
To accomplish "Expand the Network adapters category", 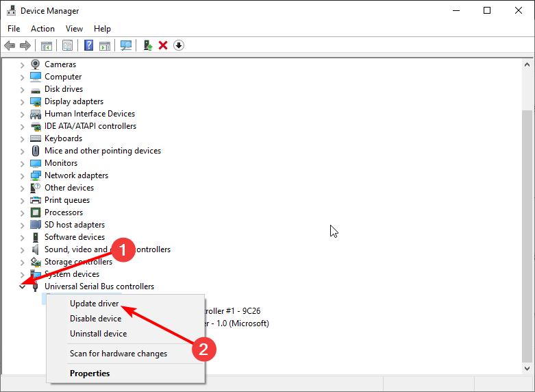I will tap(22, 176).
